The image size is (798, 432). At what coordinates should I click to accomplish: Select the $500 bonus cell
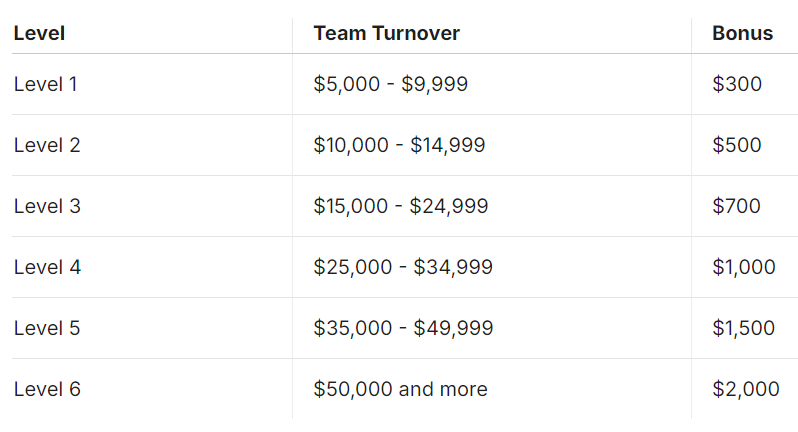click(x=737, y=145)
